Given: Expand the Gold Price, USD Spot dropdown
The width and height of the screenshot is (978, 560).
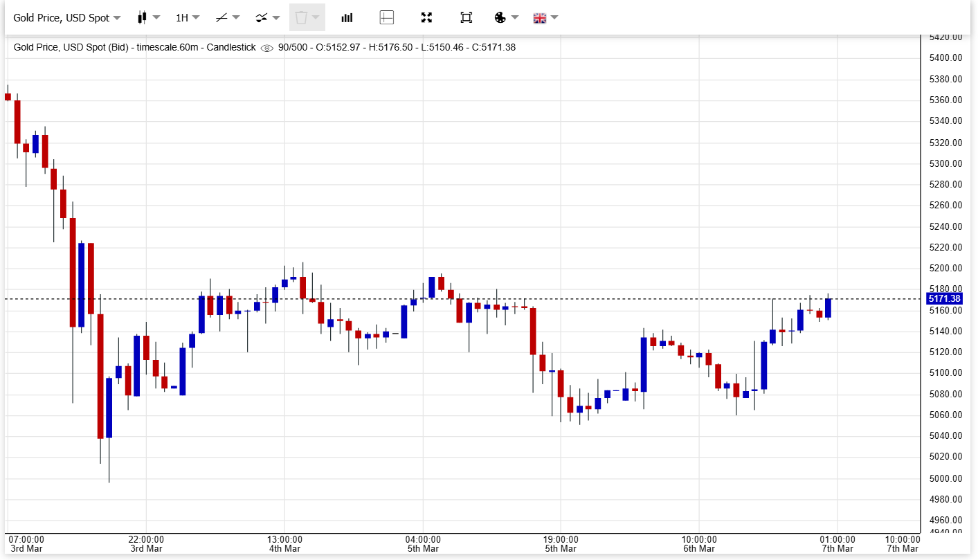Looking at the screenshot, I should pos(67,18).
